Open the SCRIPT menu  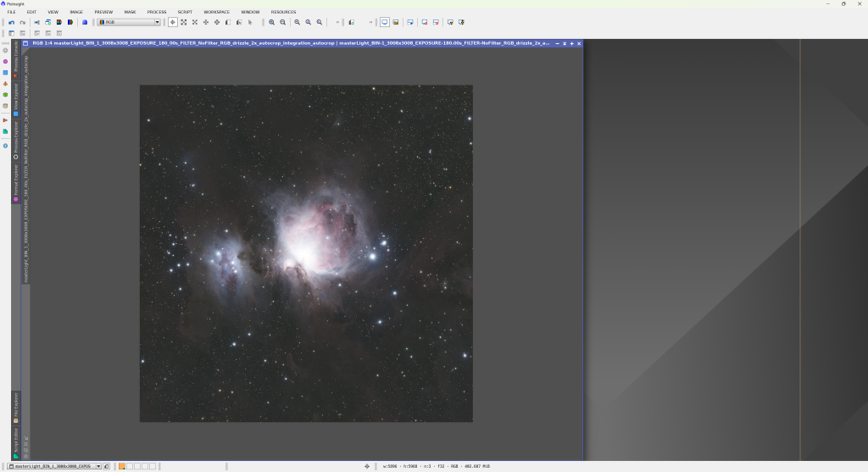pyautogui.click(x=185, y=12)
